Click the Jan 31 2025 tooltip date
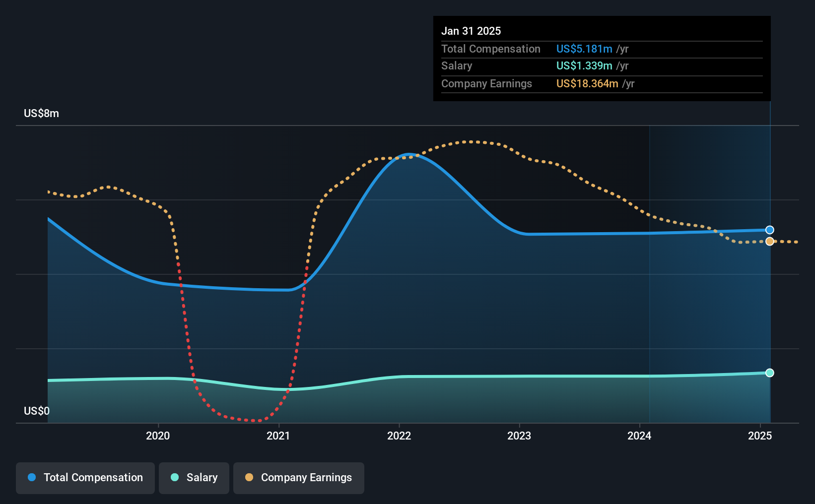This screenshot has width=815, height=504. [471, 31]
